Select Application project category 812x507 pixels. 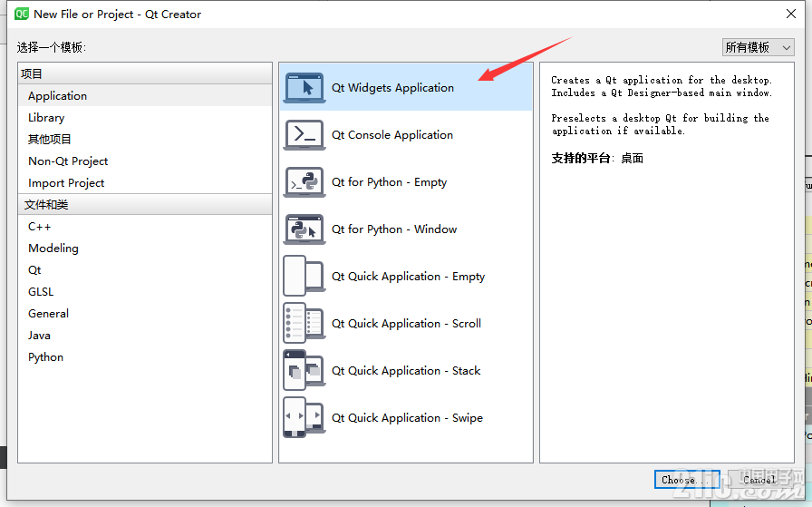[145, 96]
